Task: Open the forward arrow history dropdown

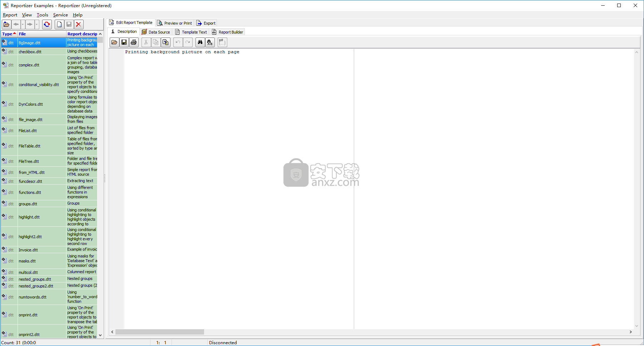Action: 37,24
